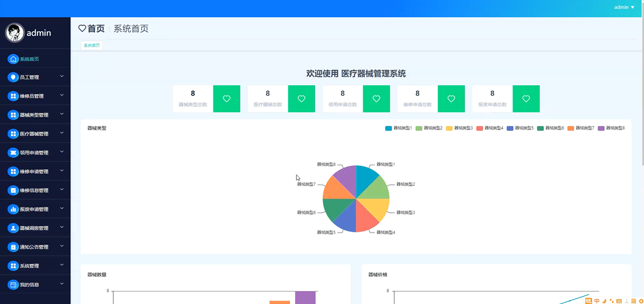Click the 器械类型总数 count card
644x304 pixels.
coord(206,99)
